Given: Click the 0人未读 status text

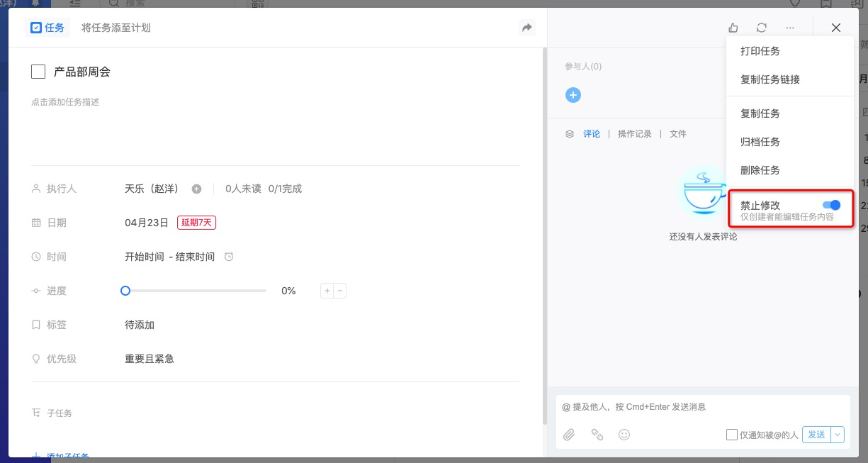Looking at the screenshot, I should point(243,189).
